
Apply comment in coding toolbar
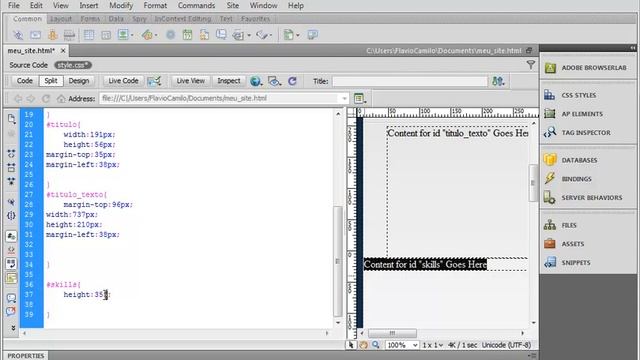(11, 298)
